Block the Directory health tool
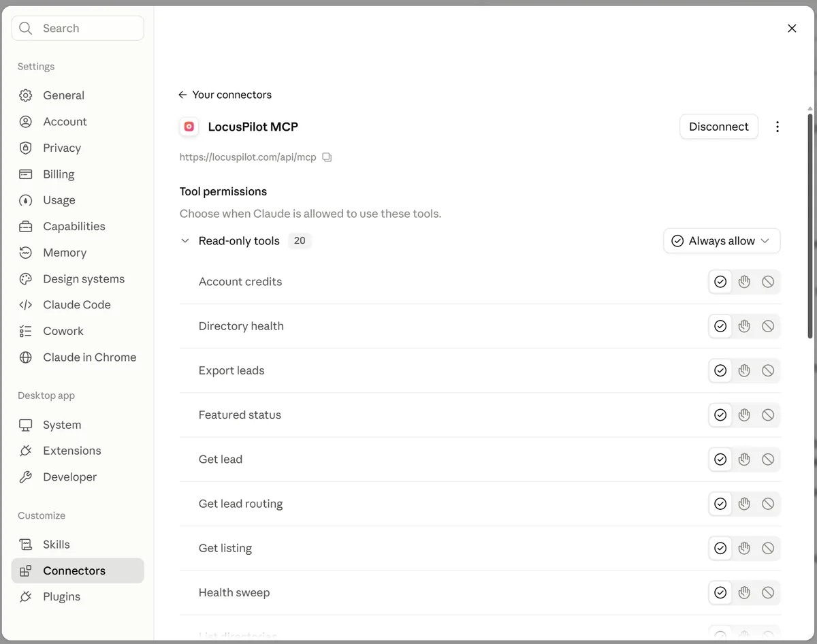 768,326
